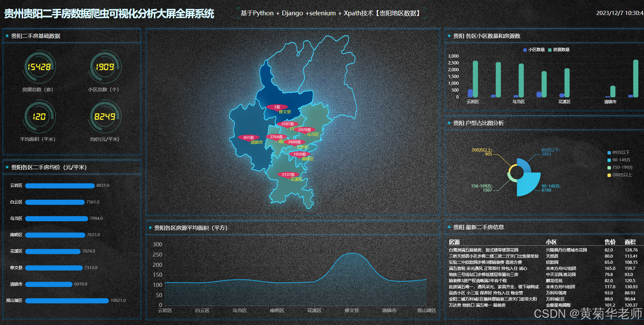Click the 花溪区 label under the bar chart
Screen dimensions: 644x325
pos(564,102)
